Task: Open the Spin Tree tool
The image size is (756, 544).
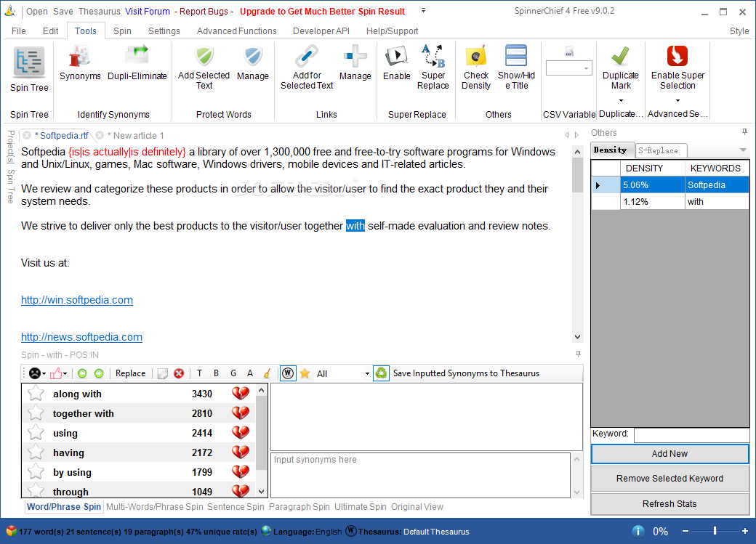Action: click(x=29, y=69)
